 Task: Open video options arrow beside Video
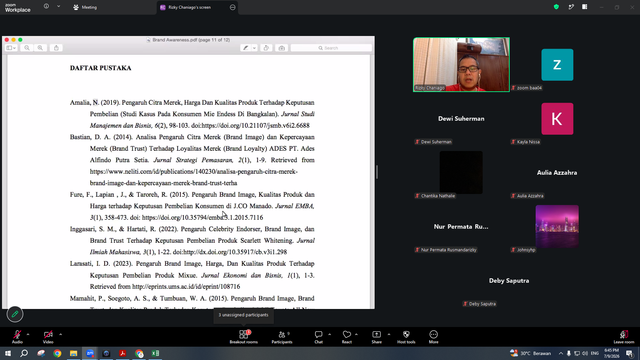[x=60, y=334]
